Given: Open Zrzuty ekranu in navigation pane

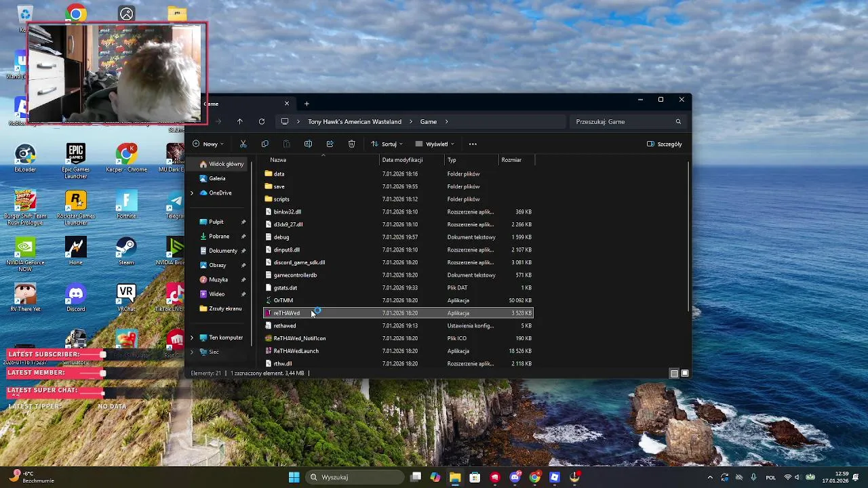Looking at the screenshot, I should (x=220, y=308).
